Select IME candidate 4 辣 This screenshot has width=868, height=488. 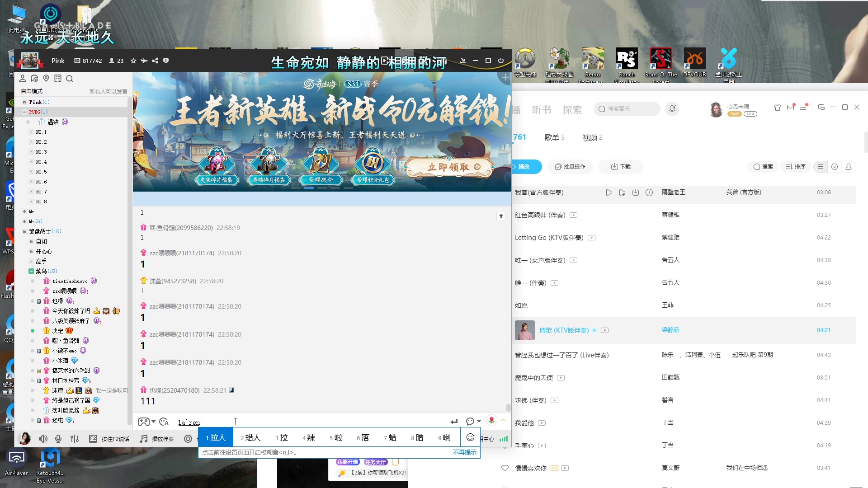(309, 437)
